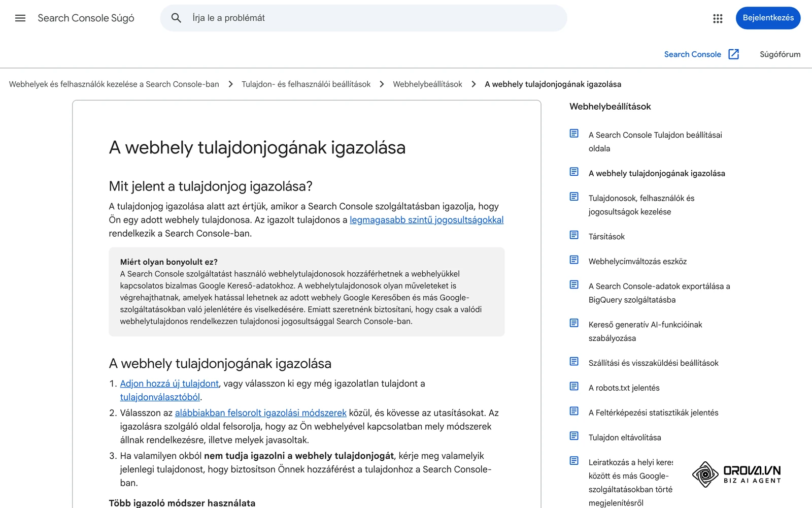Screen dimensions: 812x508
Task: Click article icon beside A robots.txt jelentés
Action: [574, 387]
